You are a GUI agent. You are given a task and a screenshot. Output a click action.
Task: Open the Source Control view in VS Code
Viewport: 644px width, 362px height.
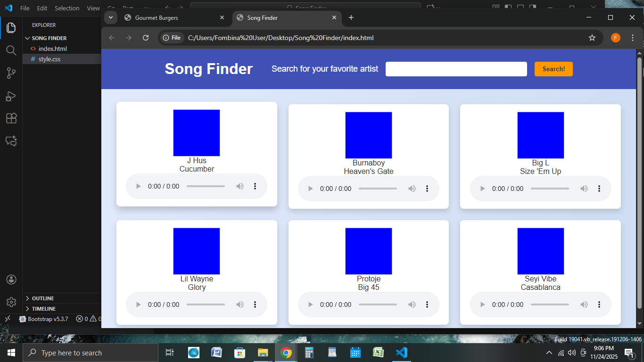(11, 73)
